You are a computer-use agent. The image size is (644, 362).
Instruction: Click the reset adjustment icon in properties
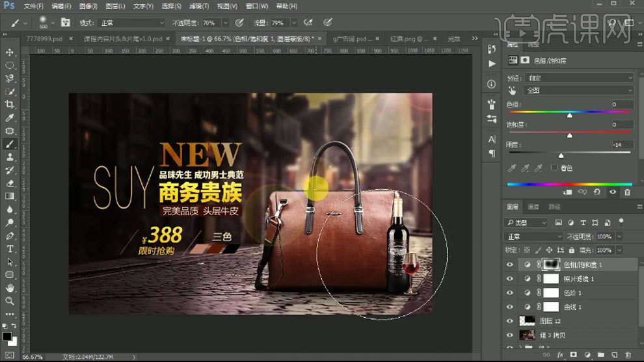(x=598, y=192)
